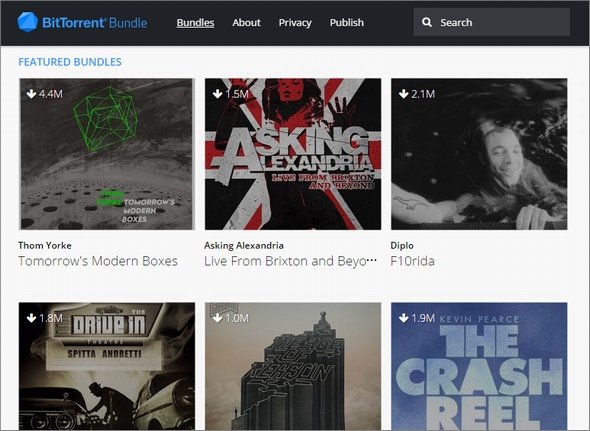Click the download arrow icon beside 1.5M
The height and width of the screenshot is (431, 590).
click(217, 94)
